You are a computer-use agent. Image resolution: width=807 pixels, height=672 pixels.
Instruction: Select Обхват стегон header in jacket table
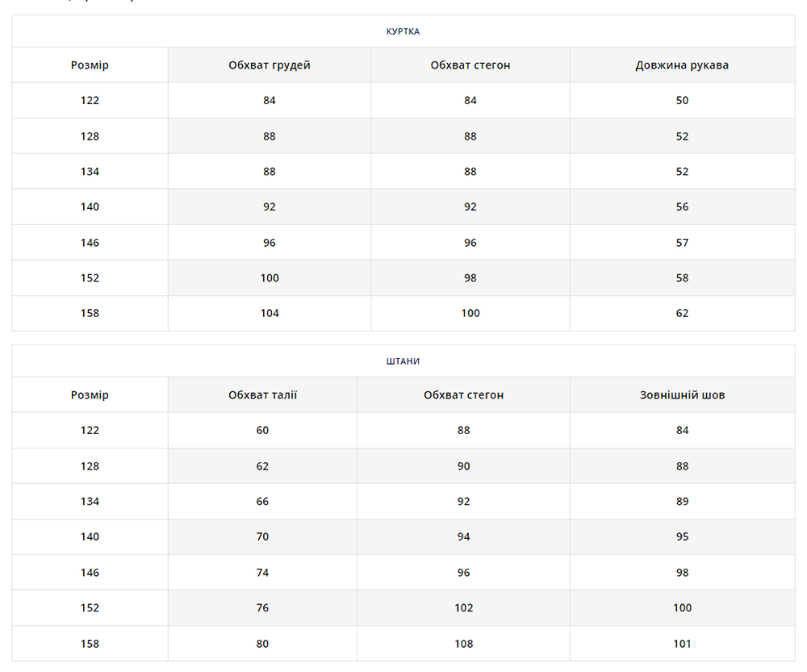(x=470, y=65)
